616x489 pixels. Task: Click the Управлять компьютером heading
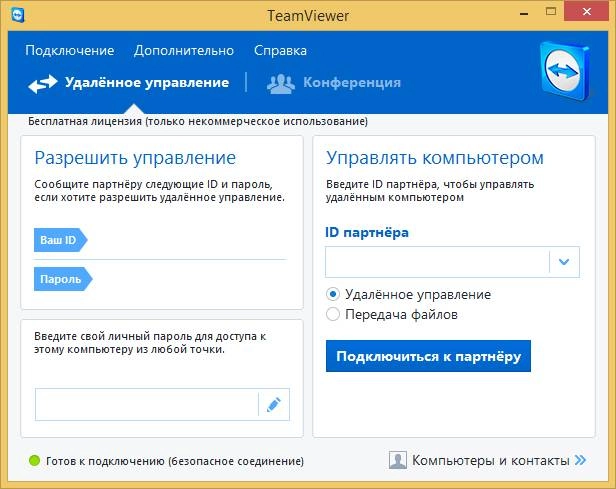pos(434,158)
